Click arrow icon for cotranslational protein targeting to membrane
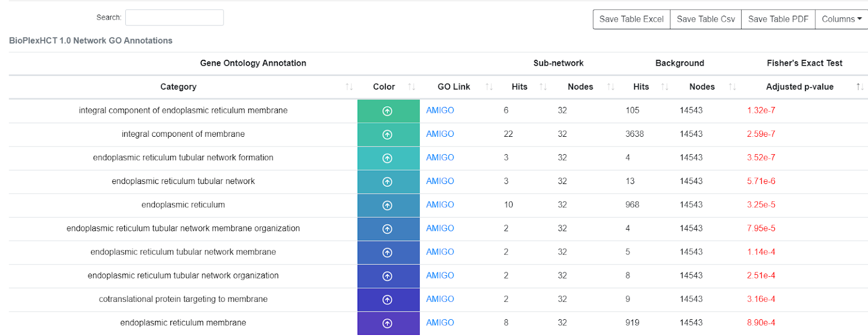Image resolution: width=868 pixels, height=336 pixels. pyautogui.click(x=387, y=300)
